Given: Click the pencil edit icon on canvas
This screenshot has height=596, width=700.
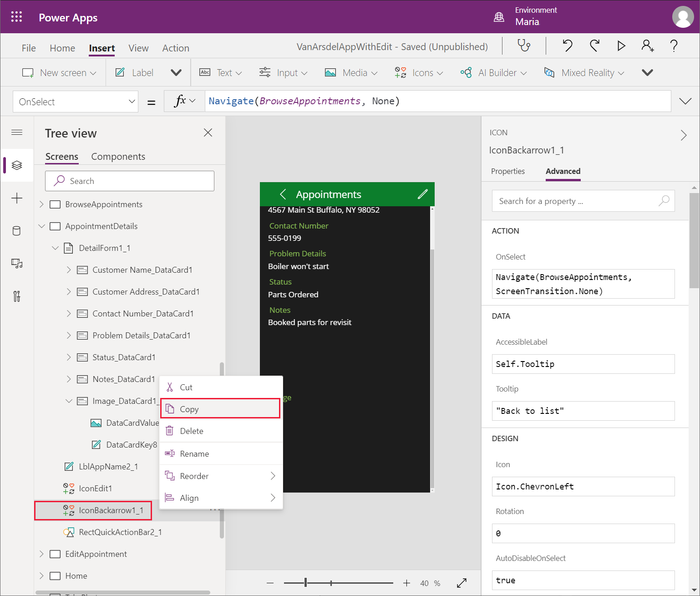Looking at the screenshot, I should (422, 194).
